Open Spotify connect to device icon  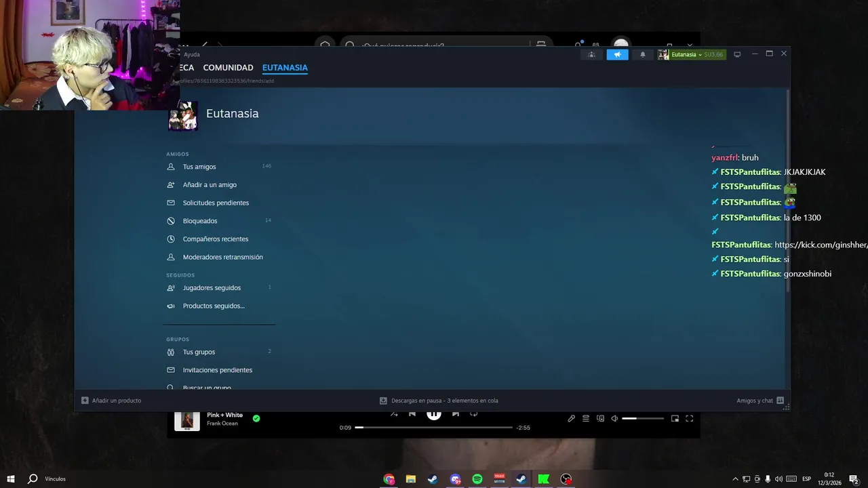click(600, 419)
